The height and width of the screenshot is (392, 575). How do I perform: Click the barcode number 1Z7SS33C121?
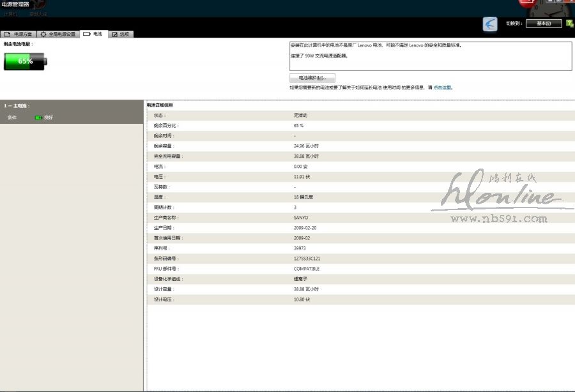[x=307, y=259]
